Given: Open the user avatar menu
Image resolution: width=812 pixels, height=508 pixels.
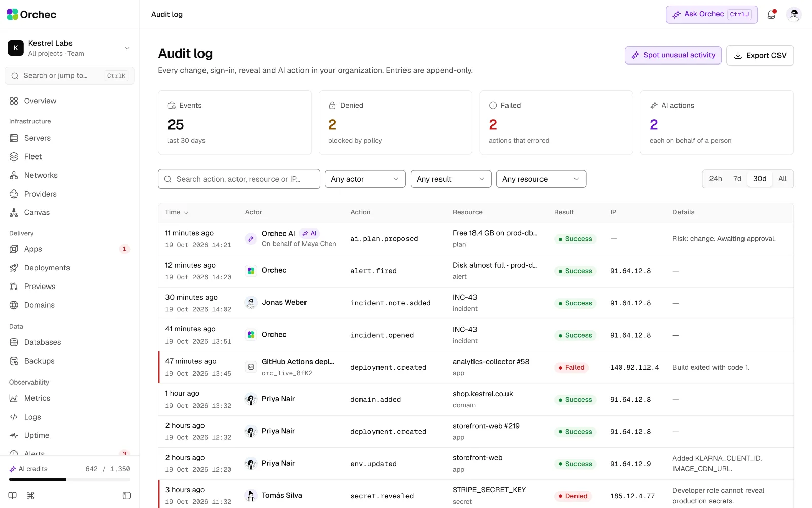Looking at the screenshot, I should [x=794, y=15].
